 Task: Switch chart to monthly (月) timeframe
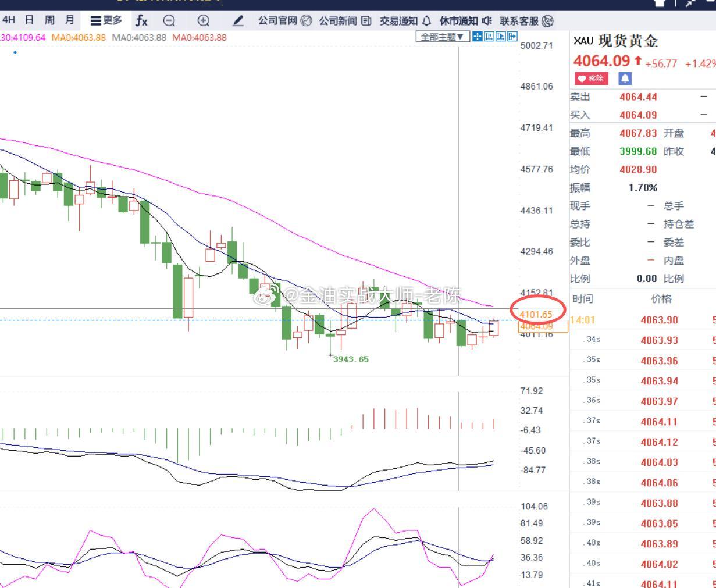(x=70, y=20)
